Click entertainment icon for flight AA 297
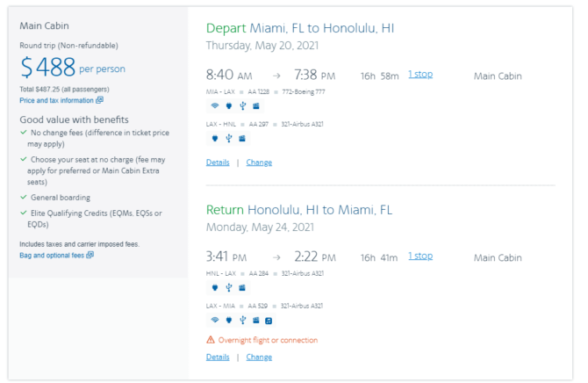This screenshot has width=588, height=383. click(242, 139)
